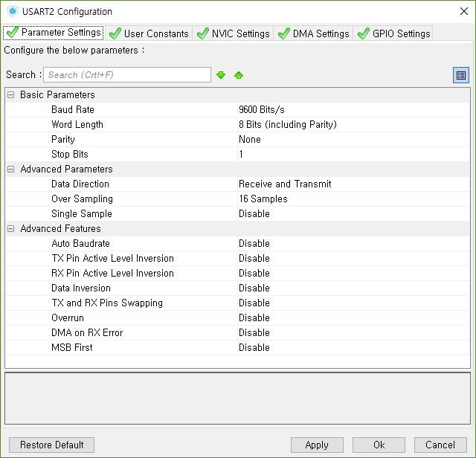Confirm with the Ok button
Viewport: 476px width, 458px height.
379,445
